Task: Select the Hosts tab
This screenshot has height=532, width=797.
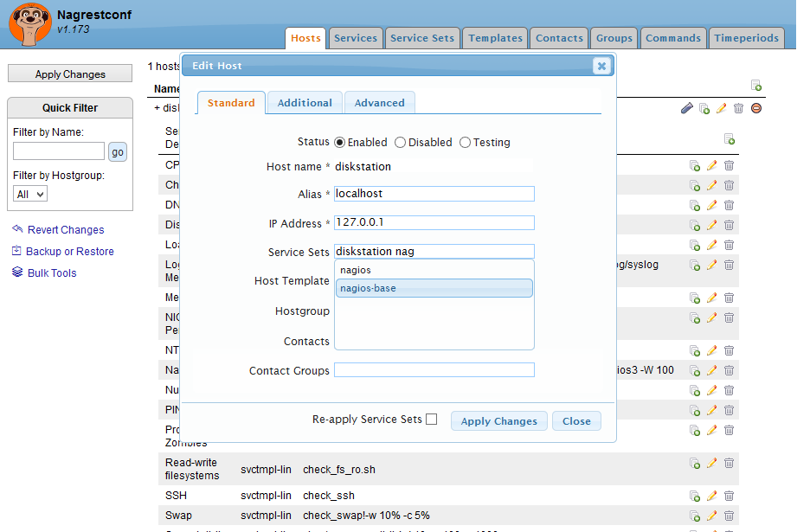Action: (305, 38)
